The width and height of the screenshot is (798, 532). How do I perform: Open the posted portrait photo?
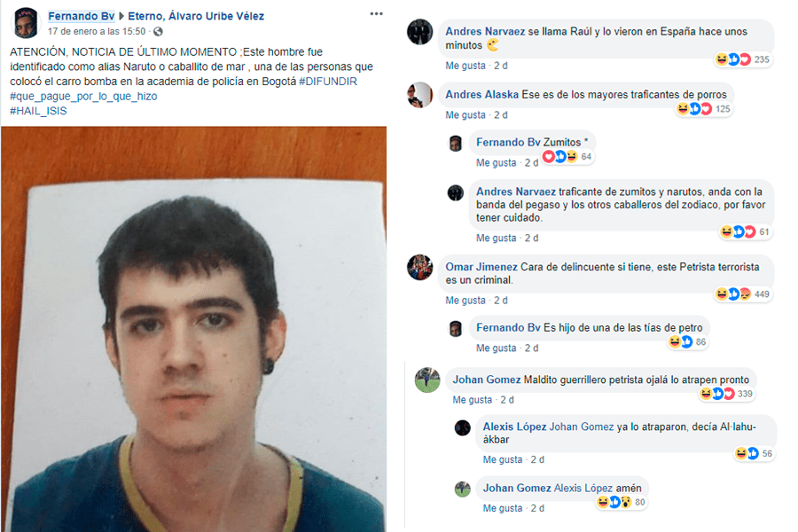coord(193,329)
